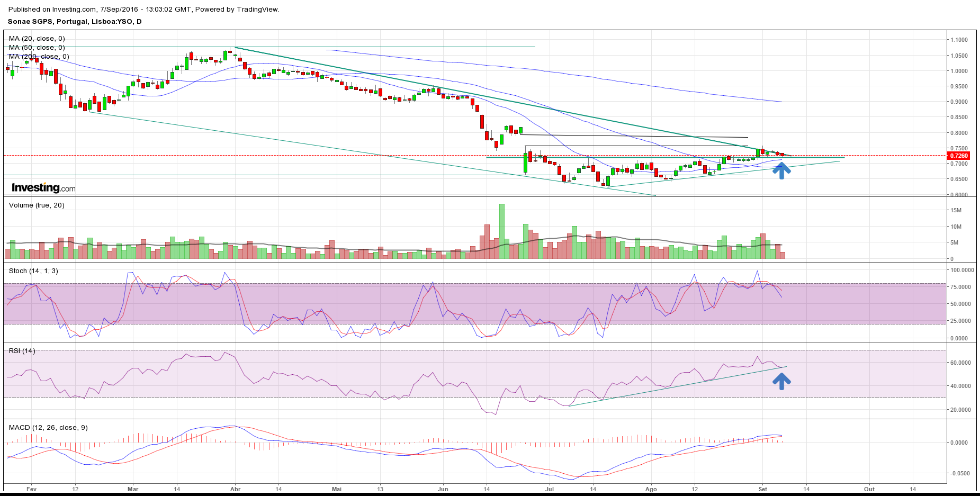
Task: Click the MACD (12, 26, close, 9) label
Action: click(x=48, y=428)
